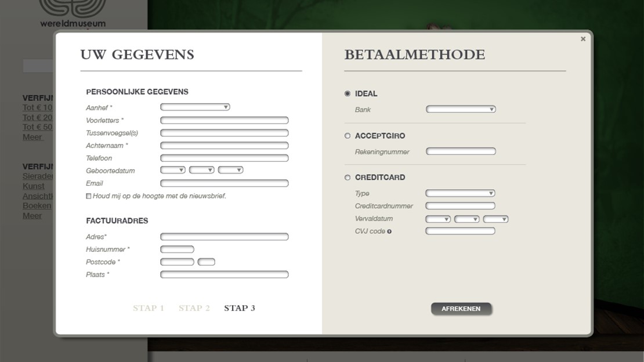The height and width of the screenshot is (362, 644).
Task: Open the first Geboortedatum dropdown
Action: (x=173, y=170)
